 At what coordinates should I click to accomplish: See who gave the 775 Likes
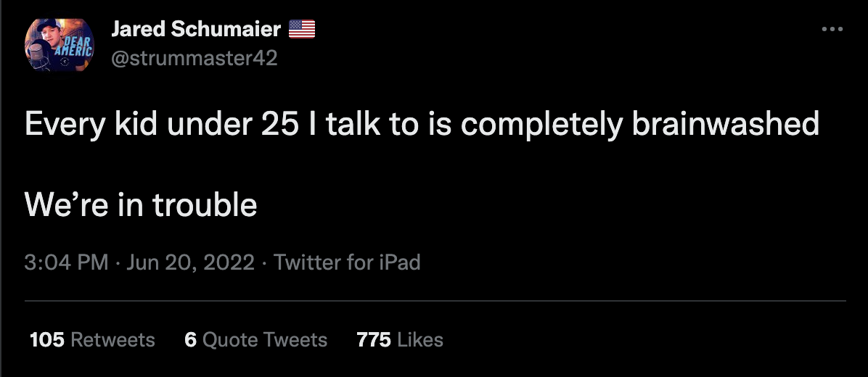[x=400, y=339]
